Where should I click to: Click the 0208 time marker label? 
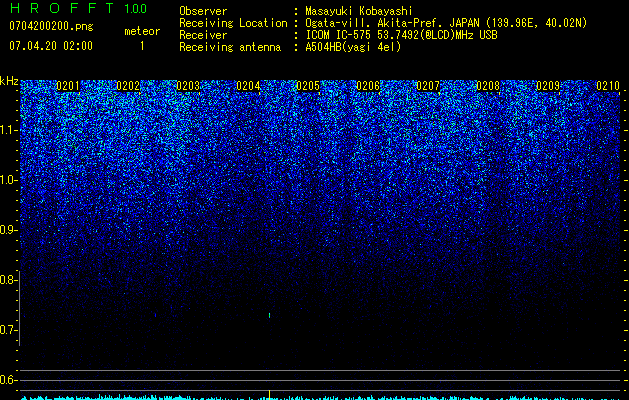tap(488, 86)
